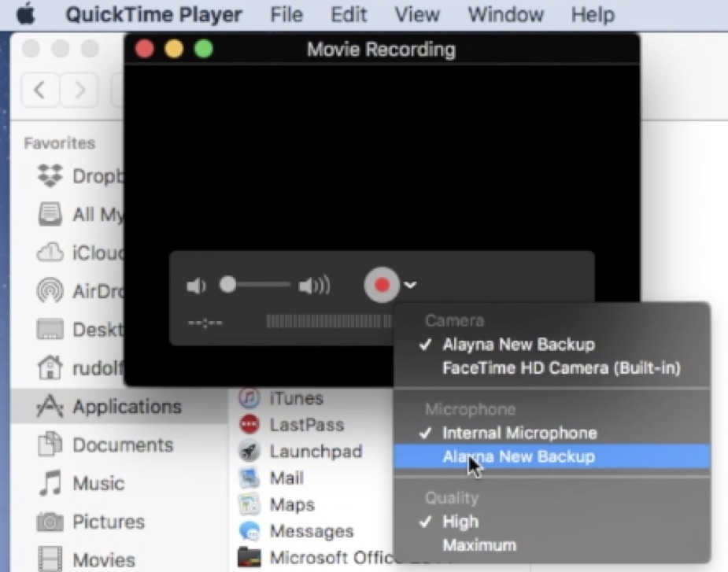Open the Window menu
The height and width of the screenshot is (572, 728).
pyautogui.click(x=505, y=15)
